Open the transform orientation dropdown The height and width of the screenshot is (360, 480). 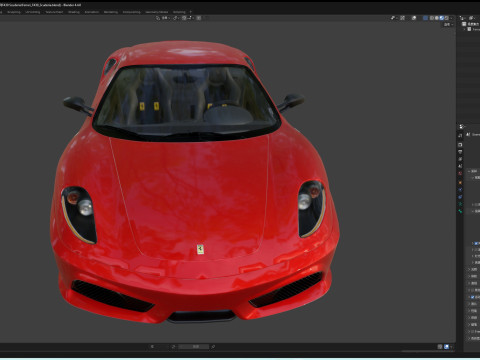166,18
